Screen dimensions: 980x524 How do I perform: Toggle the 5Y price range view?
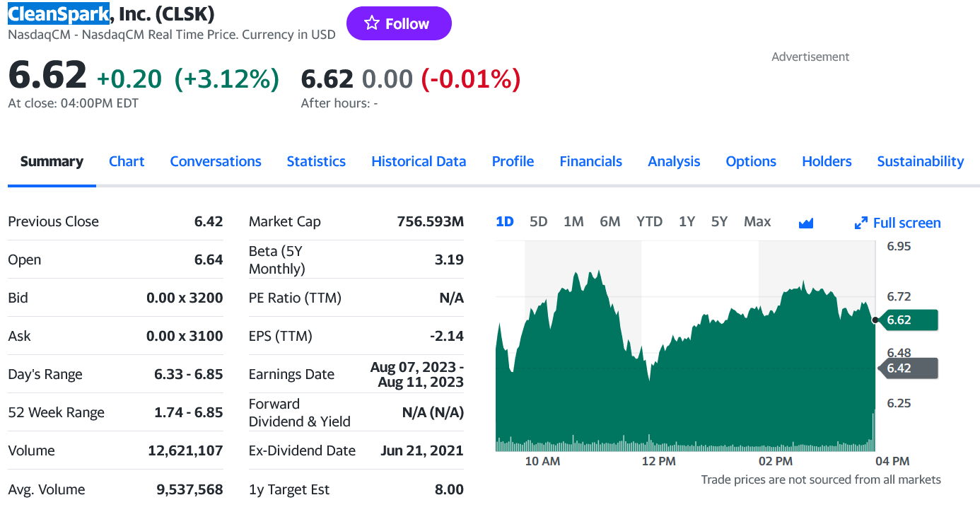tap(719, 221)
